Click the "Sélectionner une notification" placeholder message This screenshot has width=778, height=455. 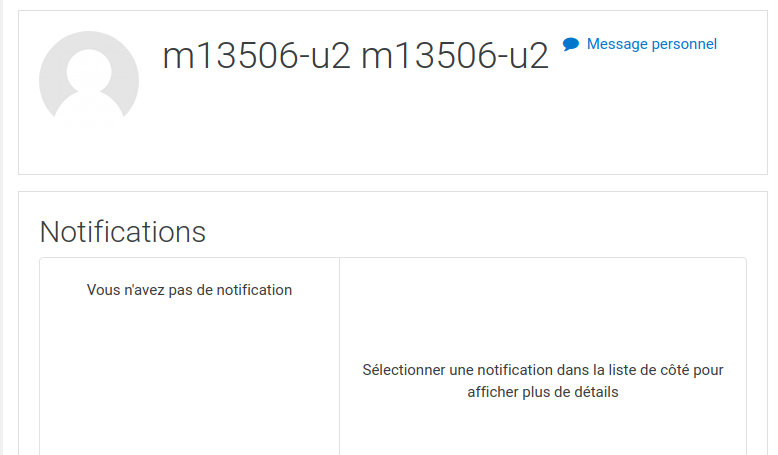pyautogui.click(x=543, y=381)
